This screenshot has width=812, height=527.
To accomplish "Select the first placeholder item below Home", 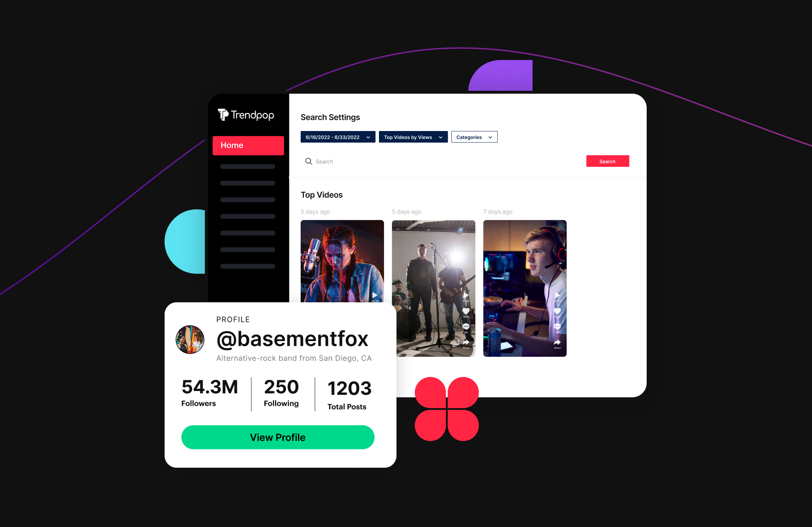I will pos(248,167).
